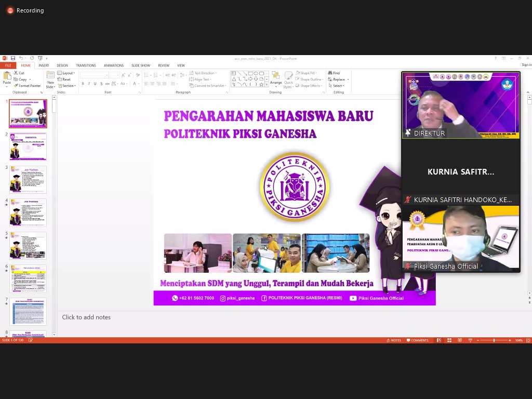The image size is (532, 399).
Task: Clear all text formatting
Action: tap(138, 75)
